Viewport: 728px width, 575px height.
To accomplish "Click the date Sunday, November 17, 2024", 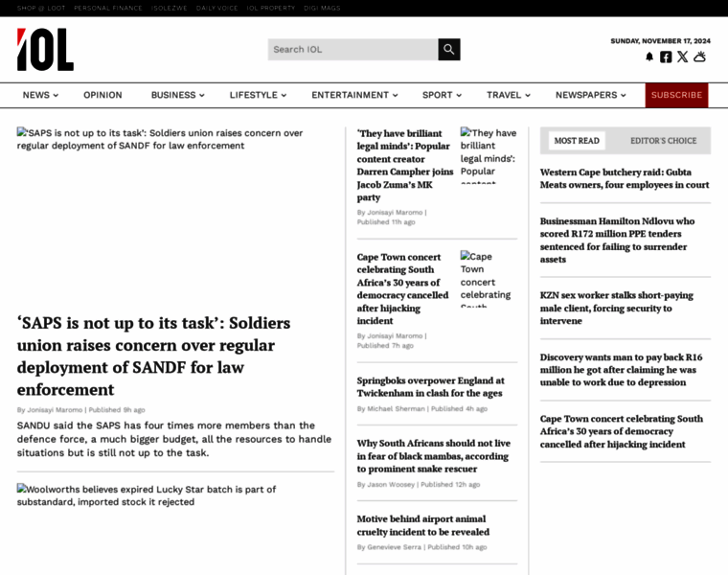I will pyautogui.click(x=661, y=41).
